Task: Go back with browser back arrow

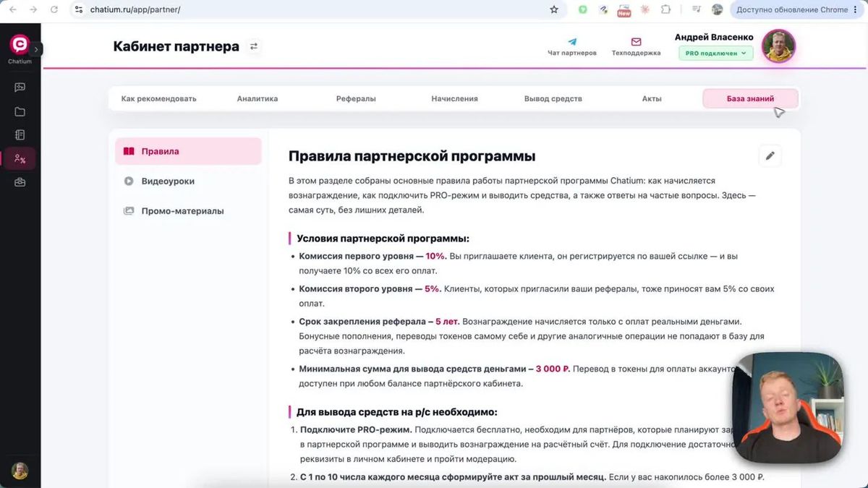Action: point(12,9)
